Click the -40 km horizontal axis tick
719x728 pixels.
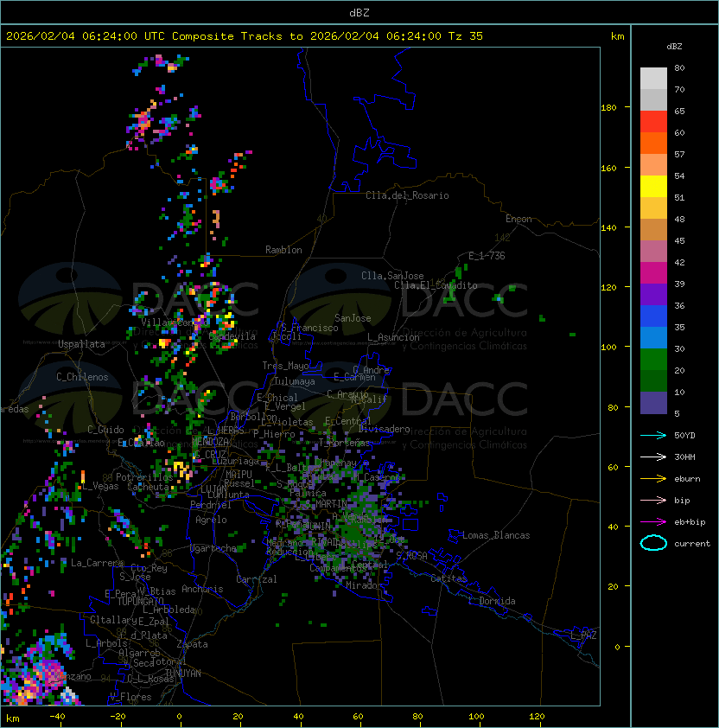[x=57, y=717]
